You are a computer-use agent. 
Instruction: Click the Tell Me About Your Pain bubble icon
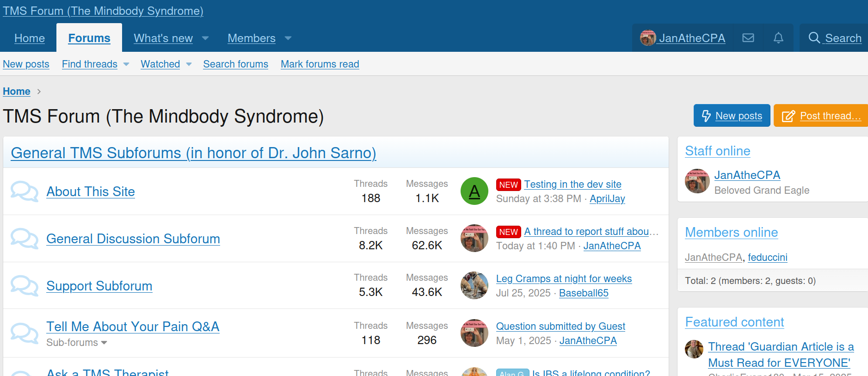pyautogui.click(x=25, y=333)
